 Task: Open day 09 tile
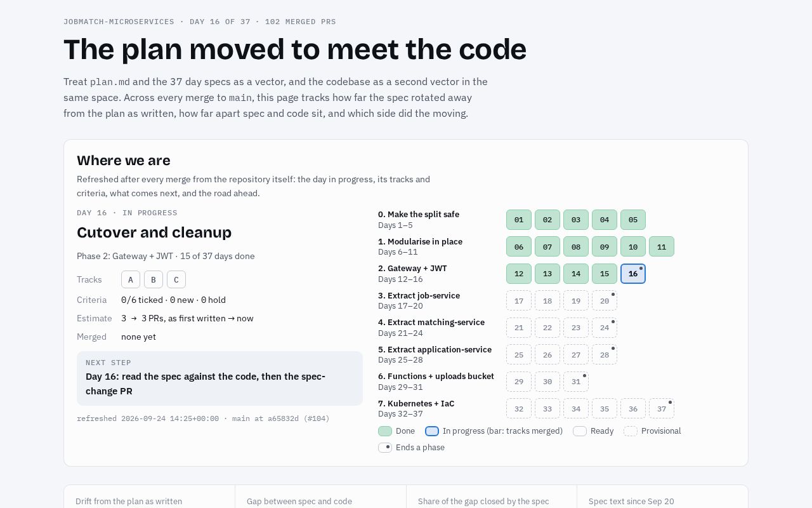click(605, 246)
